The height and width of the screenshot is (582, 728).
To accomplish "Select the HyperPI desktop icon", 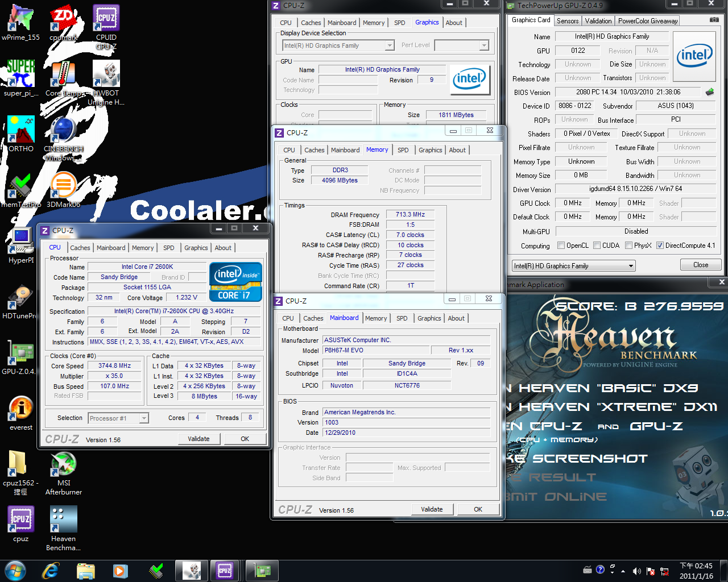I will [x=21, y=246].
